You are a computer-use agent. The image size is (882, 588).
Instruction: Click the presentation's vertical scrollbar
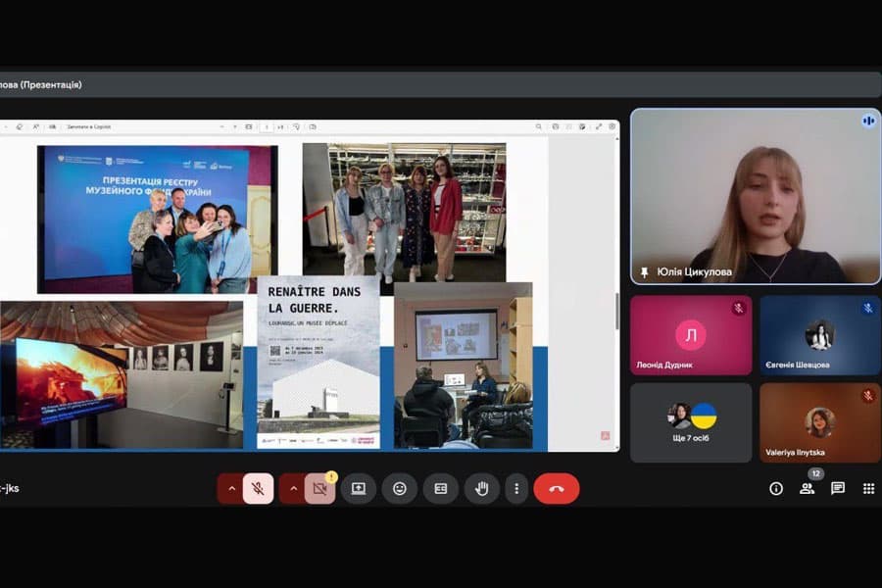(x=615, y=311)
